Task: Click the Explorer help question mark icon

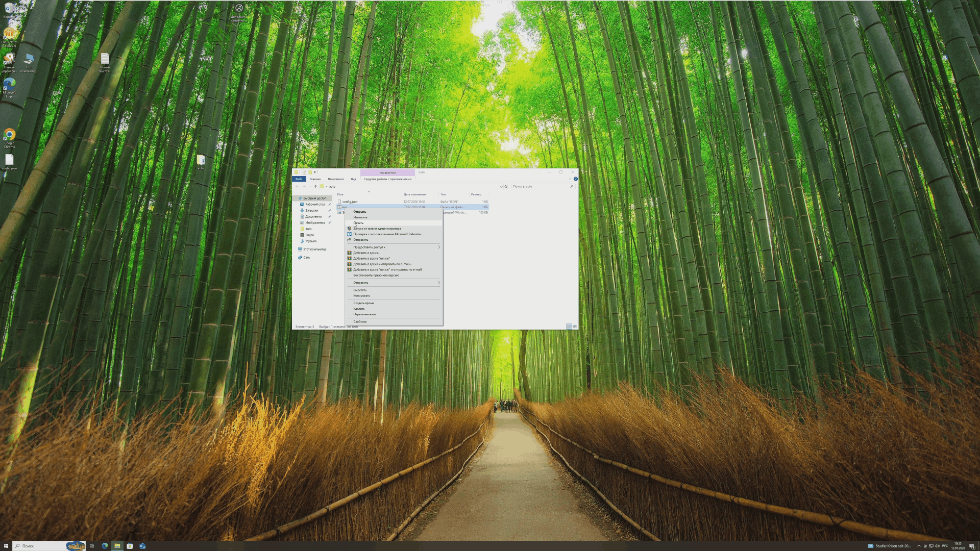Action: pyautogui.click(x=575, y=179)
